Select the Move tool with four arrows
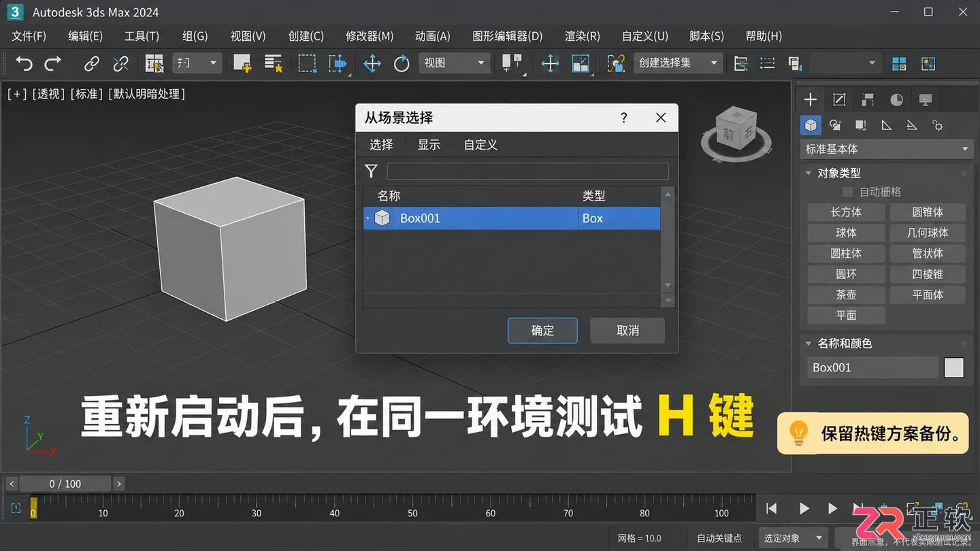980x551 pixels. pyautogui.click(x=372, y=63)
